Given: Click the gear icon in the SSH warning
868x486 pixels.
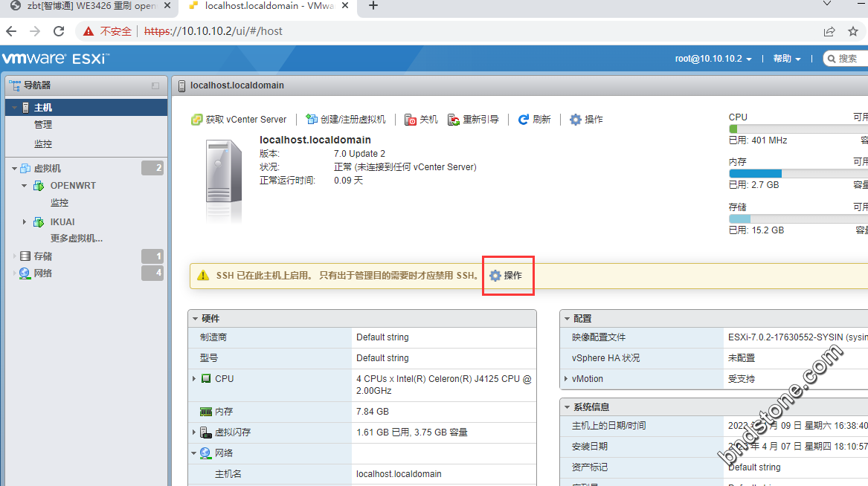Looking at the screenshot, I should (495, 276).
